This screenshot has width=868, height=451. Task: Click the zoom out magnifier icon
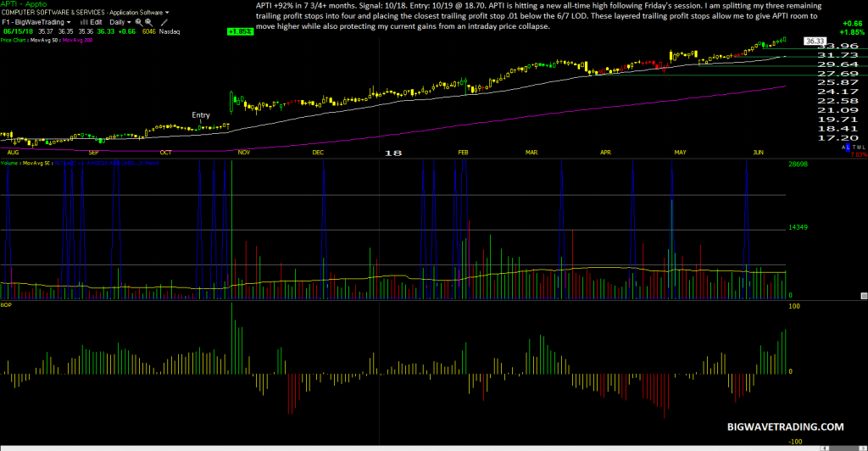[x=148, y=22]
